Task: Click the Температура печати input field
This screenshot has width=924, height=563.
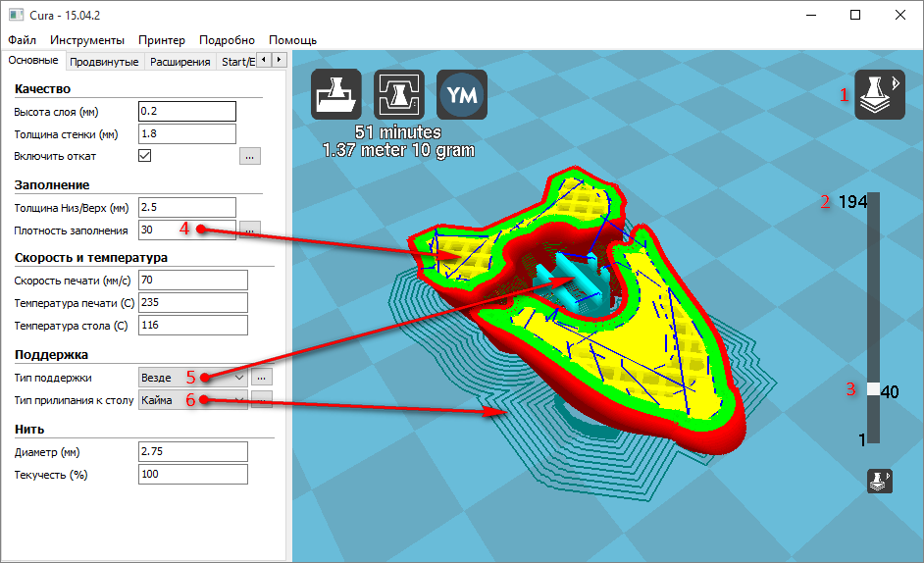Action: coord(192,303)
